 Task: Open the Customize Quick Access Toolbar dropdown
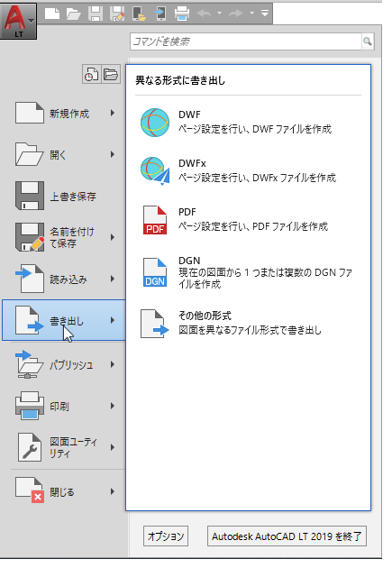265,14
